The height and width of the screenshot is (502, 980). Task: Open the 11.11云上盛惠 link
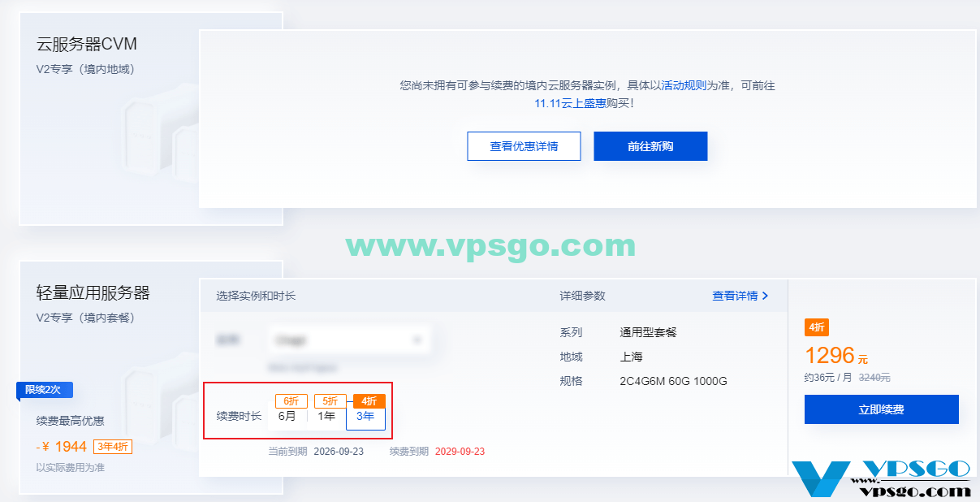[x=570, y=103]
